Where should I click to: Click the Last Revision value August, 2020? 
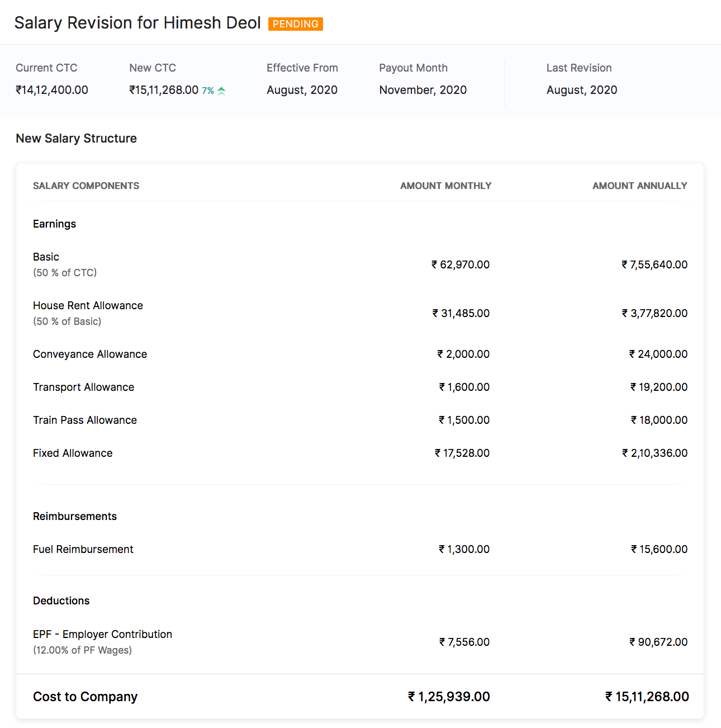pyautogui.click(x=582, y=90)
